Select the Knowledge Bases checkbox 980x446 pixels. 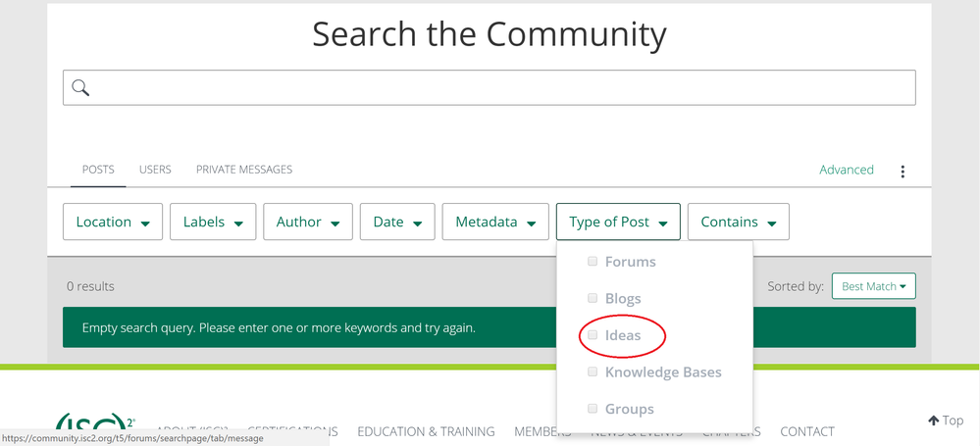click(x=593, y=372)
